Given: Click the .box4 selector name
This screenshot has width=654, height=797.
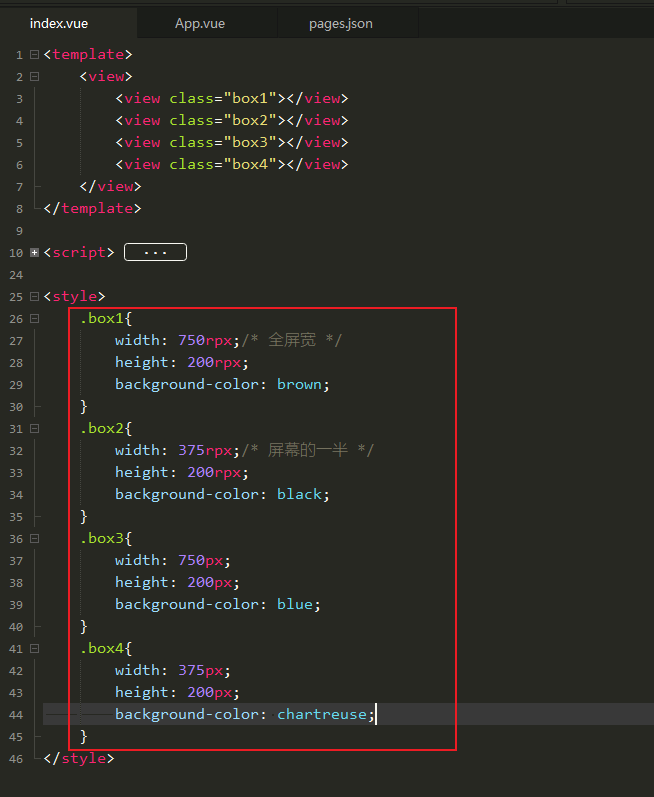Looking at the screenshot, I should click(102, 649).
